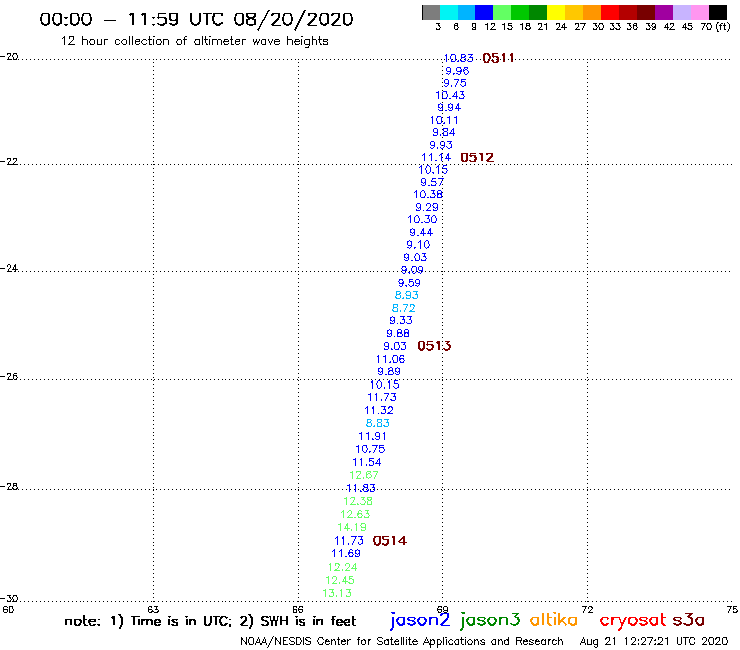Click the wave height value 11.91
This screenshot has height=650, width=740.
tap(372, 436)
